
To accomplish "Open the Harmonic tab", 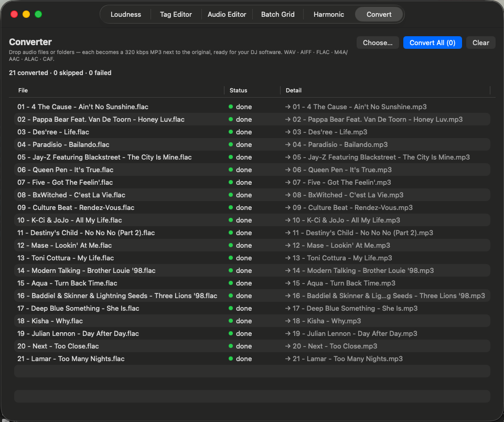I will click(x=329, y=15).
